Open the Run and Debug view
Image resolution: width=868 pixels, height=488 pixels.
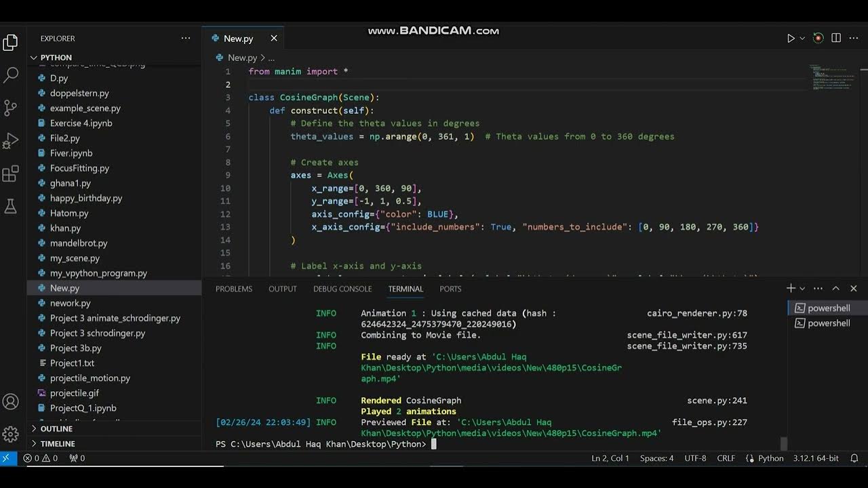10,140
